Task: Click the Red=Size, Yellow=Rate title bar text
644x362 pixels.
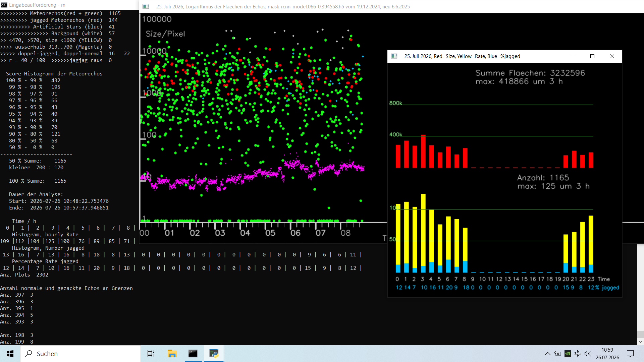Action: 462,56
